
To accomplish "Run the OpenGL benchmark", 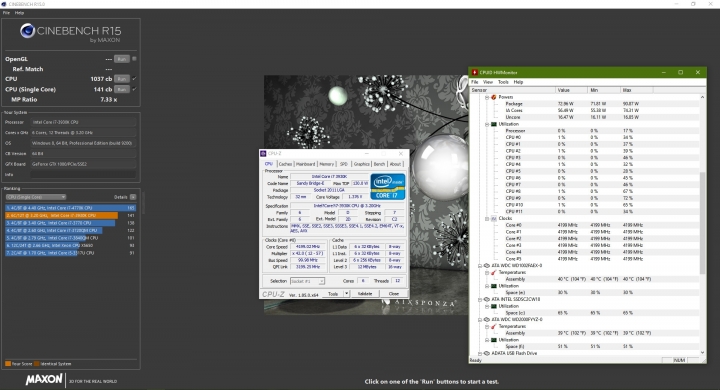I will 122,59.
